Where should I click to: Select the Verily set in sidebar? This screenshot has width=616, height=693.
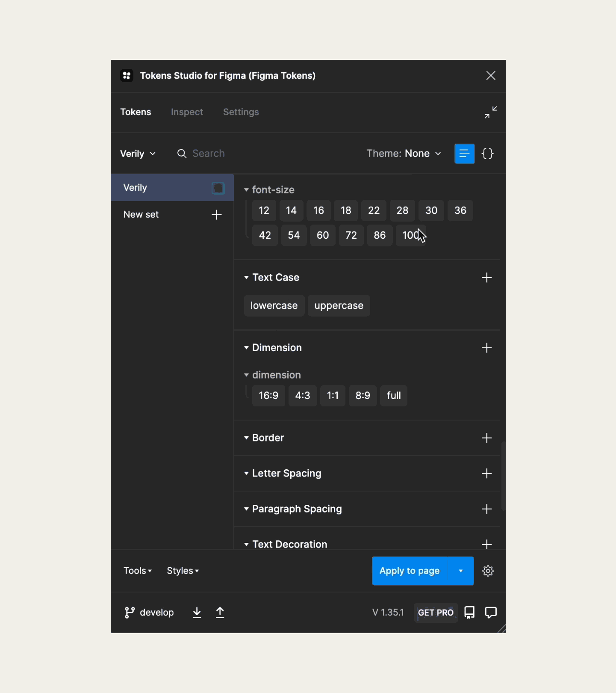(172, 188)
